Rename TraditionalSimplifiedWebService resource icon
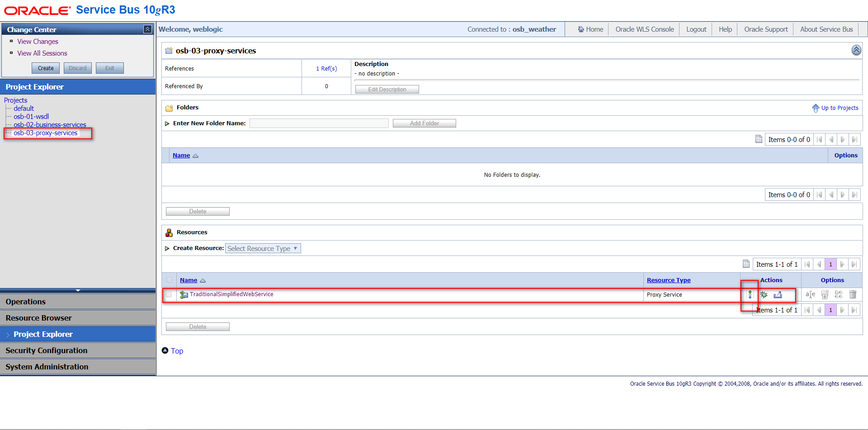868x430 pixels. [810, 295]
